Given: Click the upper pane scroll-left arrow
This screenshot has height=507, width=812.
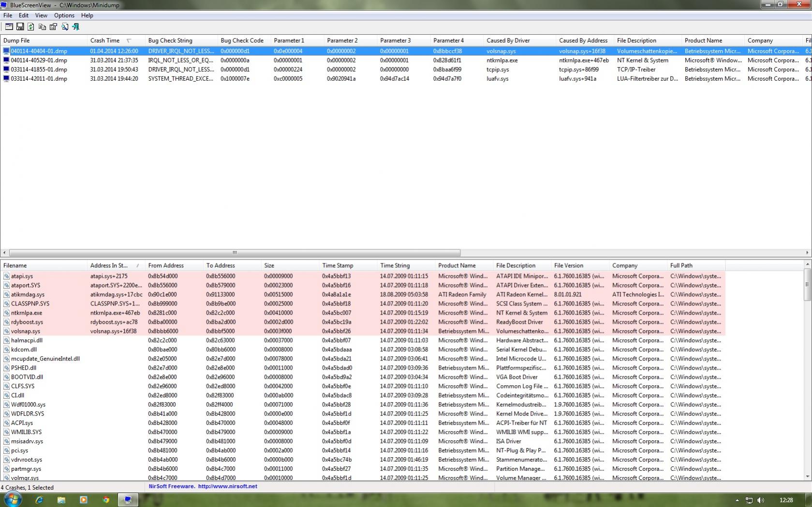Looking at the screenshot, I should pyautogui.click(x=4, y=252).
